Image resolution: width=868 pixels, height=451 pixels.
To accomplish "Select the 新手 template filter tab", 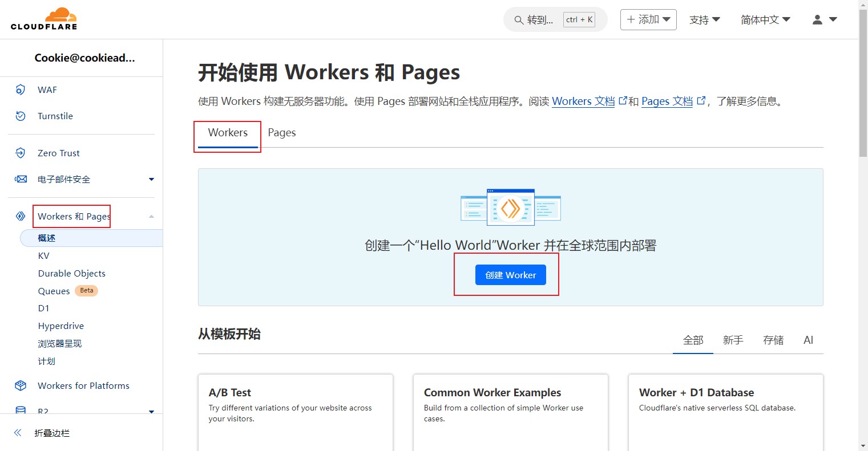I will click(x=733, y=340).
